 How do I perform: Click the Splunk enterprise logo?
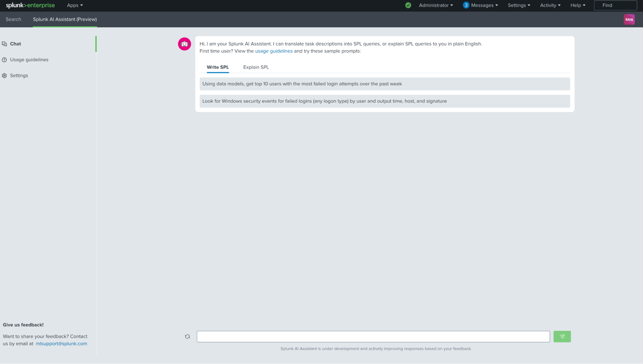coord(30,5)
